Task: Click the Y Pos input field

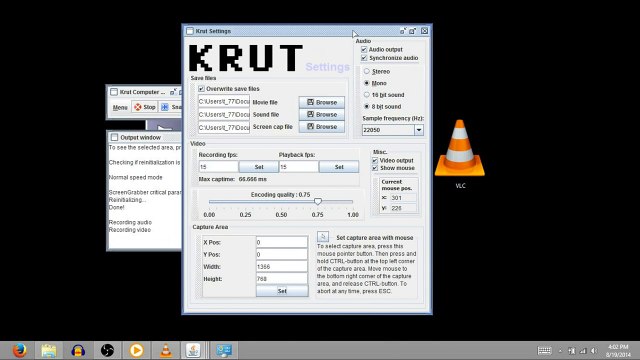Action: click(x=282, y=254)
